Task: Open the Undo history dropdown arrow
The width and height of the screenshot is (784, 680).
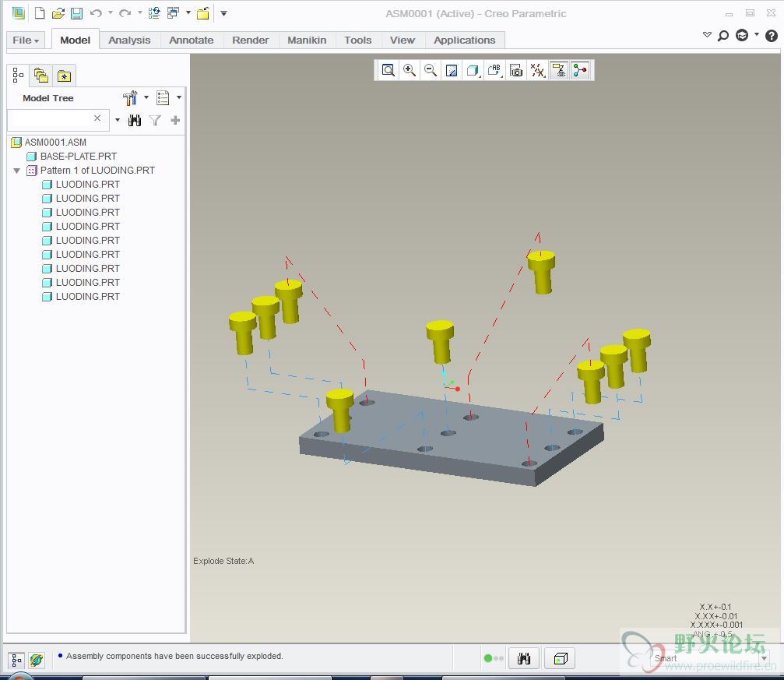Action: click(x=111, y=13)
